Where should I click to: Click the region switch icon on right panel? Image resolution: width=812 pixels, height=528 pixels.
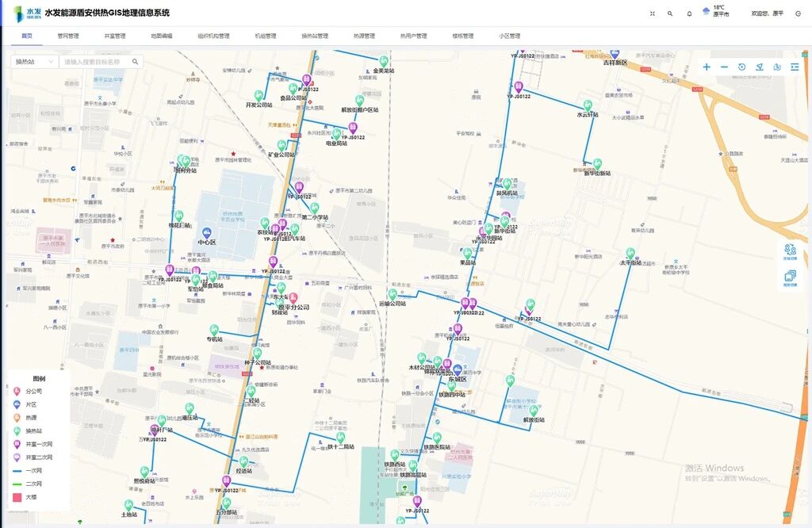click(x=790, y=250)
